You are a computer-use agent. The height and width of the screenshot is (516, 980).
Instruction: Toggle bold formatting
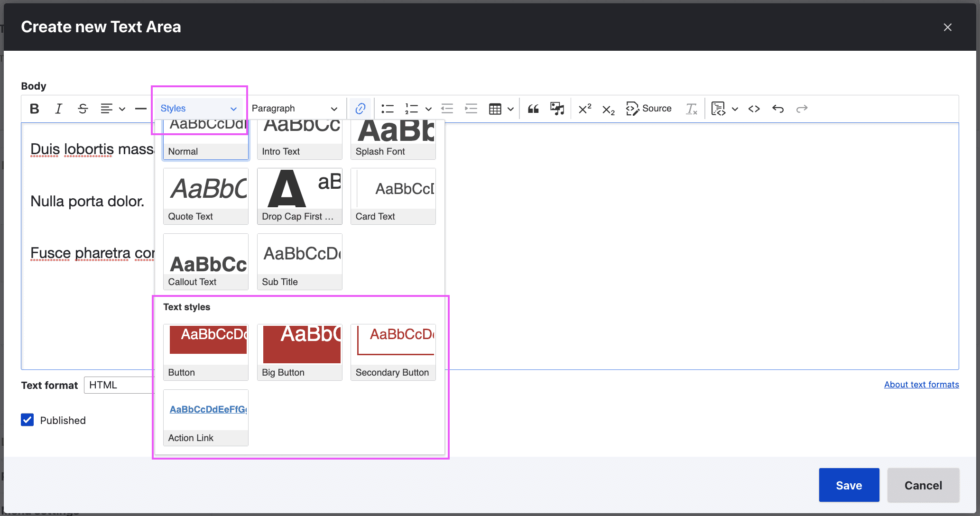click(x=34, y=109)
